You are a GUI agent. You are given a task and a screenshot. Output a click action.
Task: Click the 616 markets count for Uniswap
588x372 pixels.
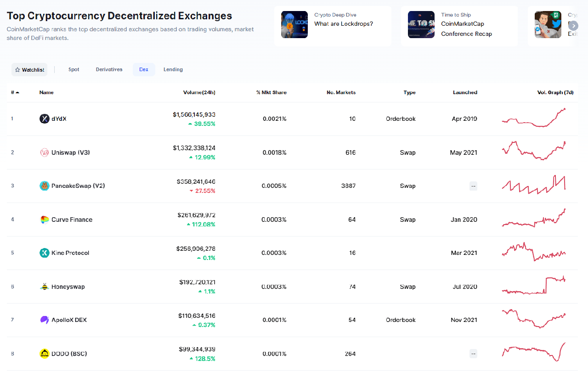pos(351,152)
